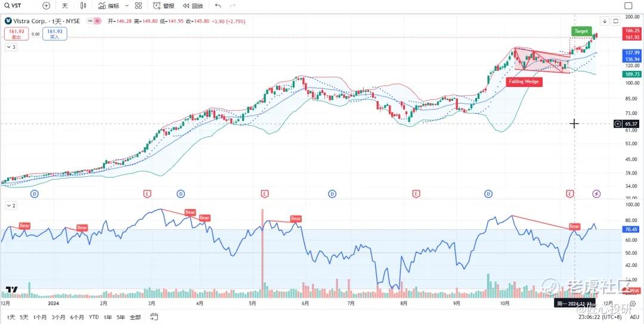Click the 109.73 green price label
The width and height of the screenshot is (644, 324).
(x=631, y=74)
